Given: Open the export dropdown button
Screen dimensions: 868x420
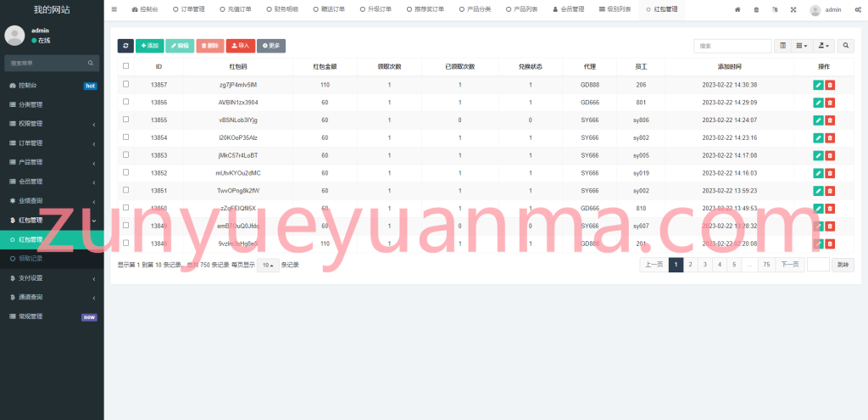Looking at the screenshot, I should click(x=824, y=46).
